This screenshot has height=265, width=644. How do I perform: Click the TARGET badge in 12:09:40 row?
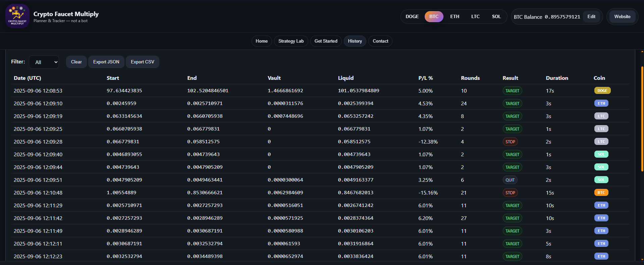[x=512, y=155]
